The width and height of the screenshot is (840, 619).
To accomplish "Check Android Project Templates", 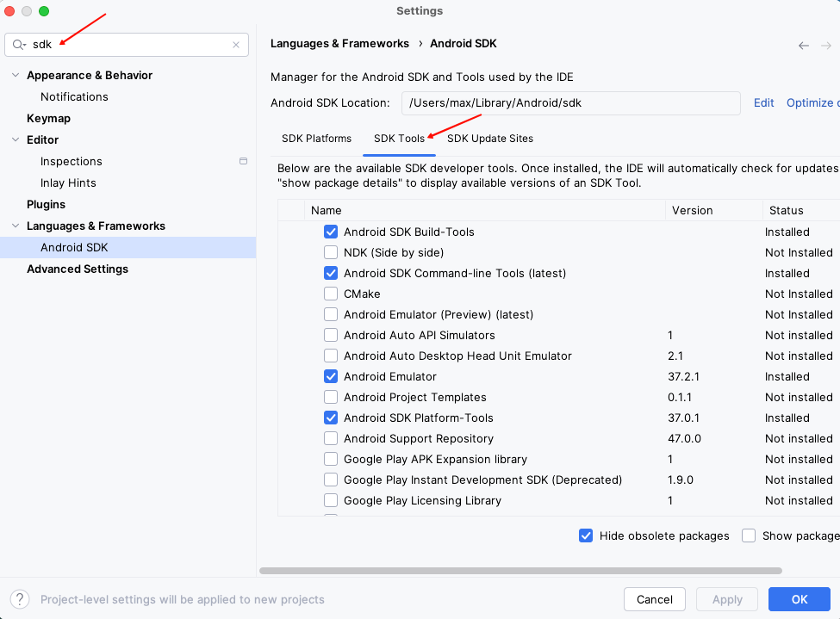I will click(331, 397).
